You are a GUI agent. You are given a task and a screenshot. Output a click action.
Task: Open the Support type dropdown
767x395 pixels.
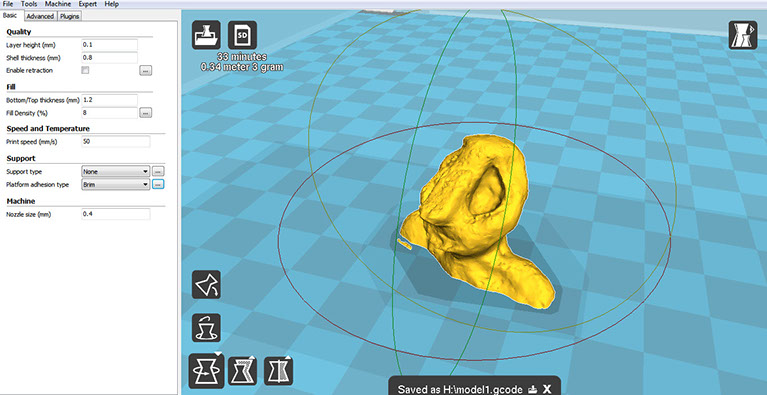(115, 172)
